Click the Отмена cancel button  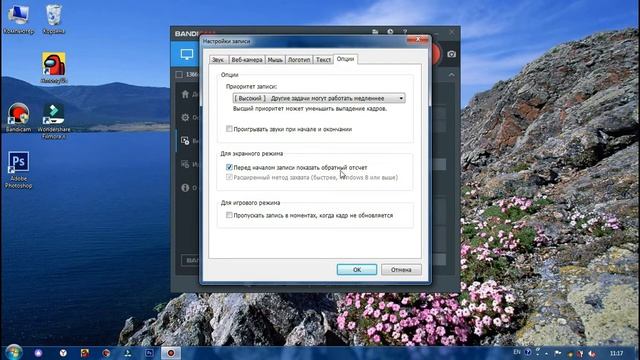tap(401, 269)
